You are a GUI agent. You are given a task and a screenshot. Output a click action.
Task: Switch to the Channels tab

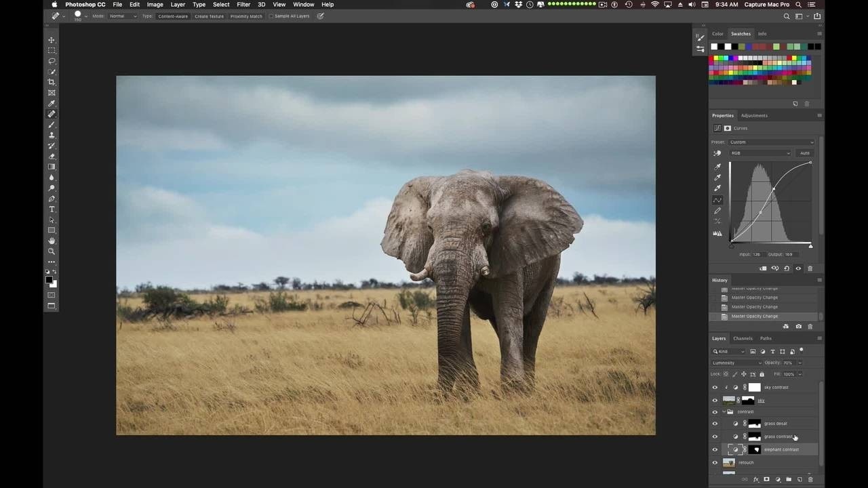coord(743,338)
